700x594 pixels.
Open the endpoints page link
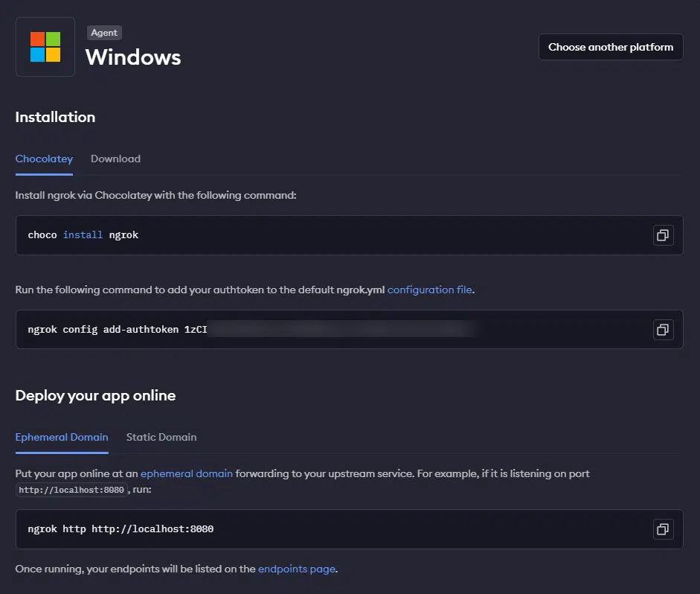pos(296,569)
